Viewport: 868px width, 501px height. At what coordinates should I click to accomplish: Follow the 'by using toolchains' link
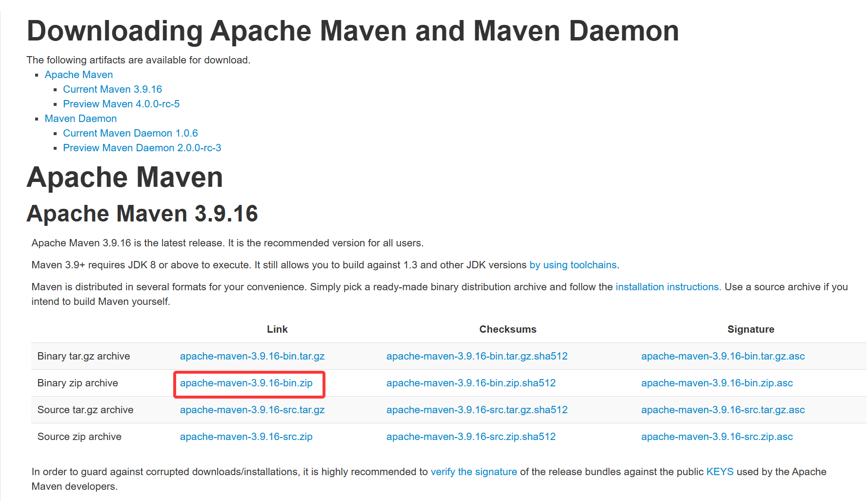point(573,265)
